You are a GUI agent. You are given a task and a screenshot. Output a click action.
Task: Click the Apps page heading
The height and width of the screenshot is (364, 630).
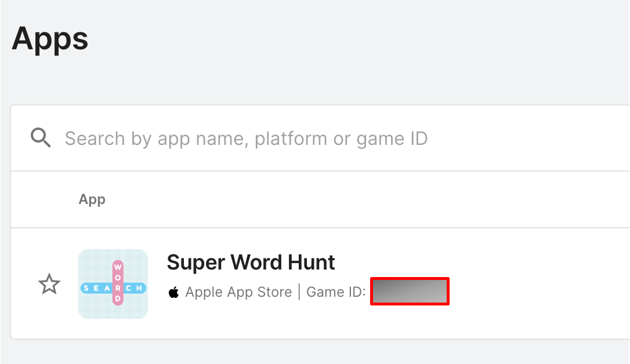point(50,39)
